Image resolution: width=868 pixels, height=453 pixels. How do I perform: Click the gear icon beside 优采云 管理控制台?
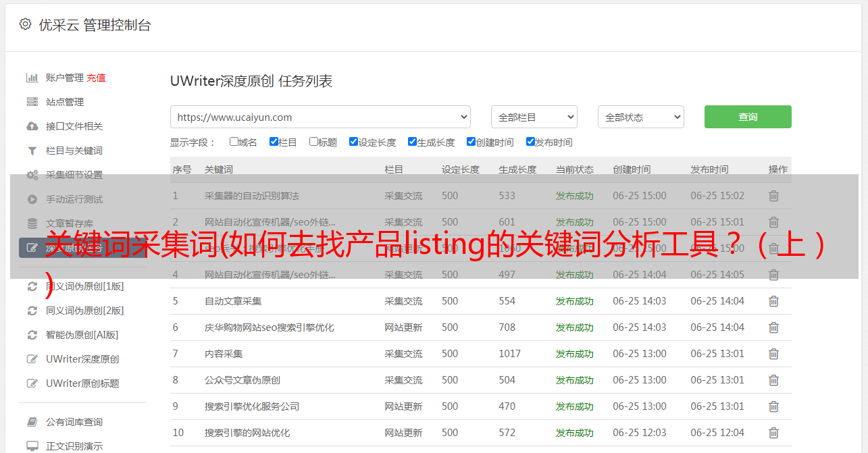point(25,24)
